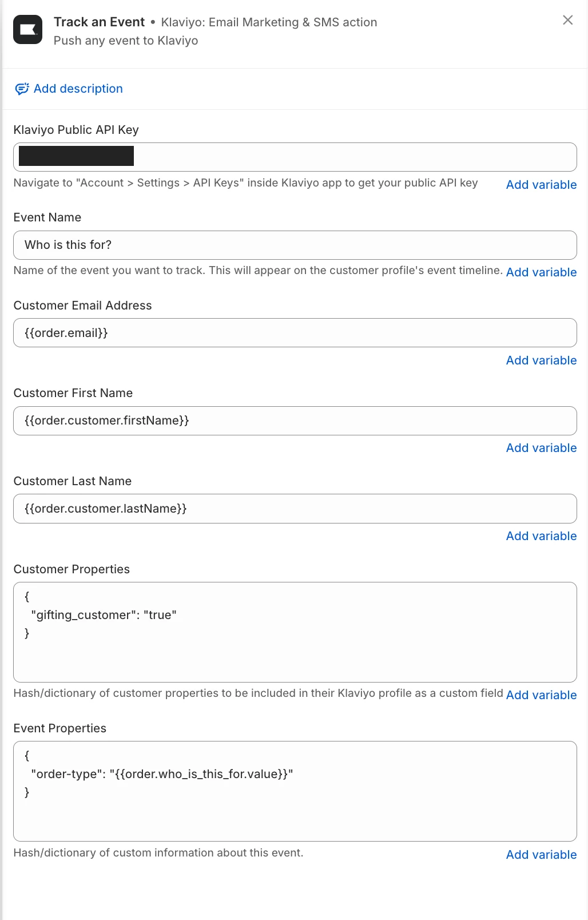
Task: Add variable under Event Name
Action: coord(541,272)
